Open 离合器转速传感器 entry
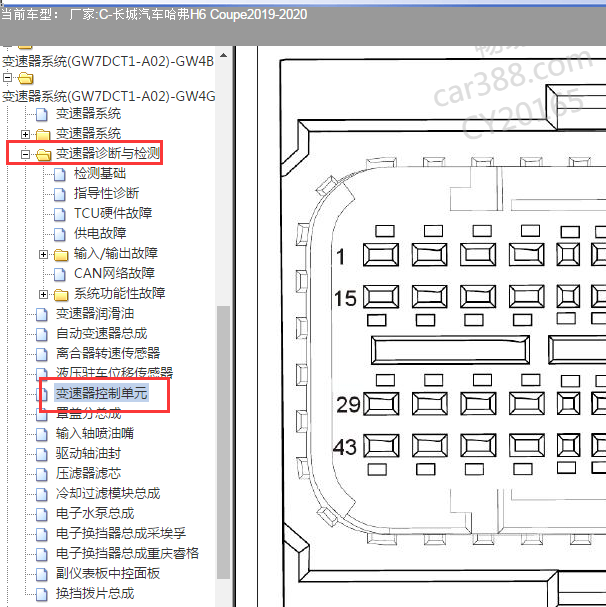The height and width of the screenshot is (607, 606). 108,353
